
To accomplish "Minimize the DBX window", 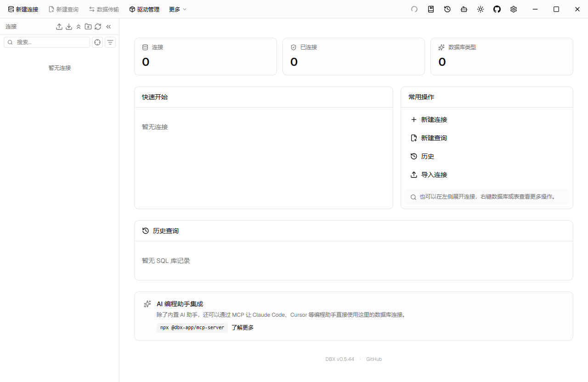I will point(535,9).
